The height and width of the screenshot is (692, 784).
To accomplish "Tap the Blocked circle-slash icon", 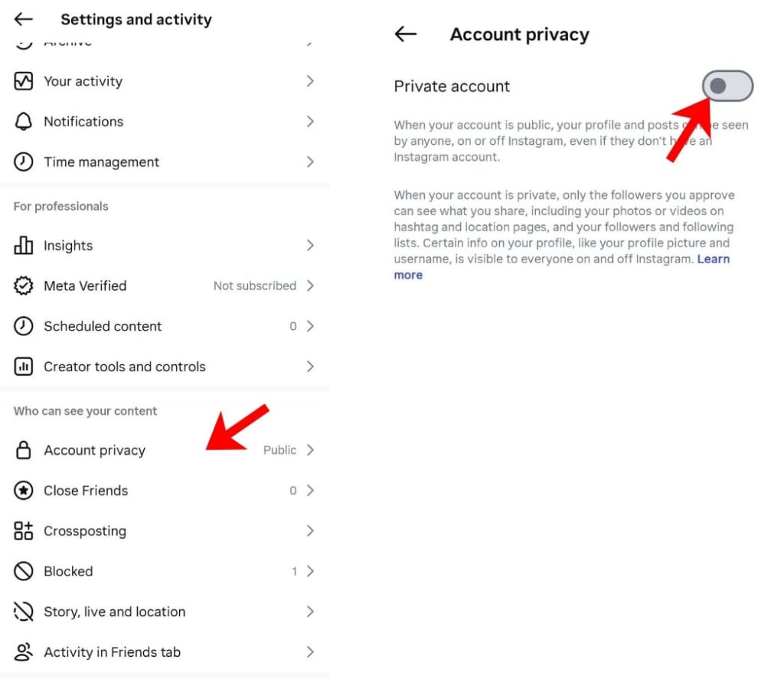I will point(24,572).
